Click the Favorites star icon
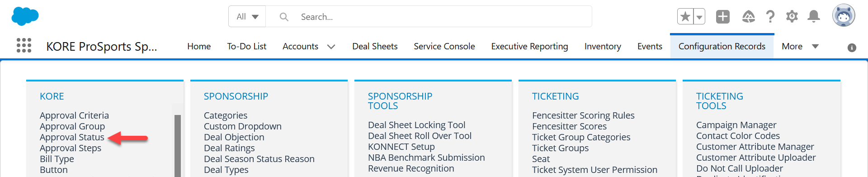Image resolution: width=868 pixels, height=177 pixels. [685, 17]
